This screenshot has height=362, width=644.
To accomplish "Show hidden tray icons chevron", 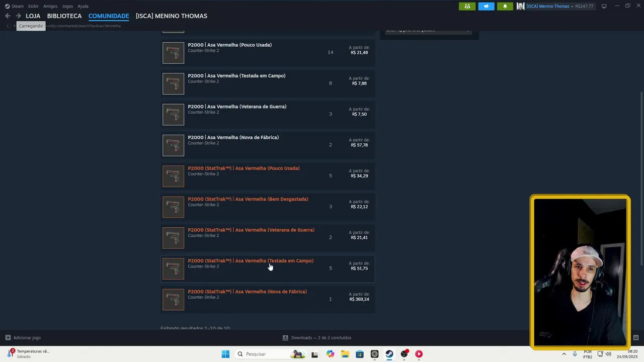I will tap(563, 354).
